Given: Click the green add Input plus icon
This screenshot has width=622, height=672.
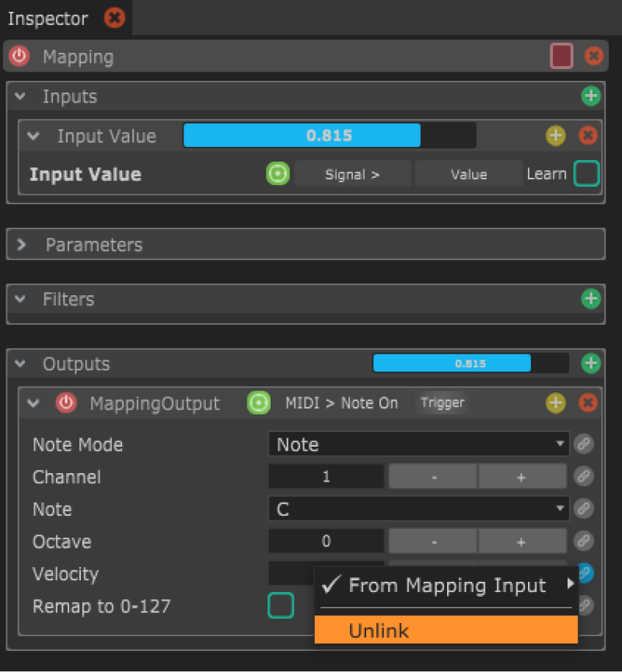Looking at the screenshot, I should 591,96.
